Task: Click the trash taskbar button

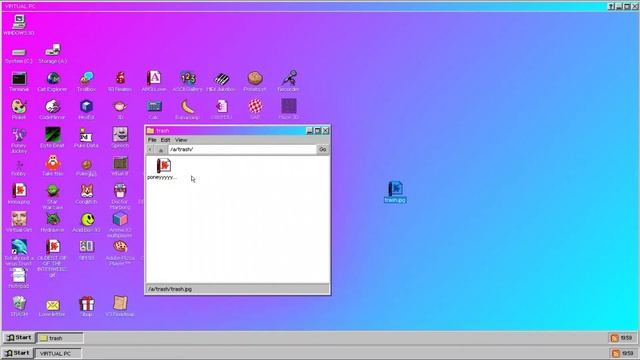Action: pyautogui.click(x=60, y=338)
